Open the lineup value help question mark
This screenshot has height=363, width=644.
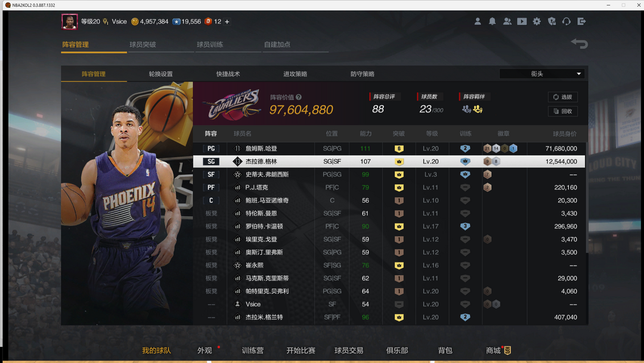(299, 97)
